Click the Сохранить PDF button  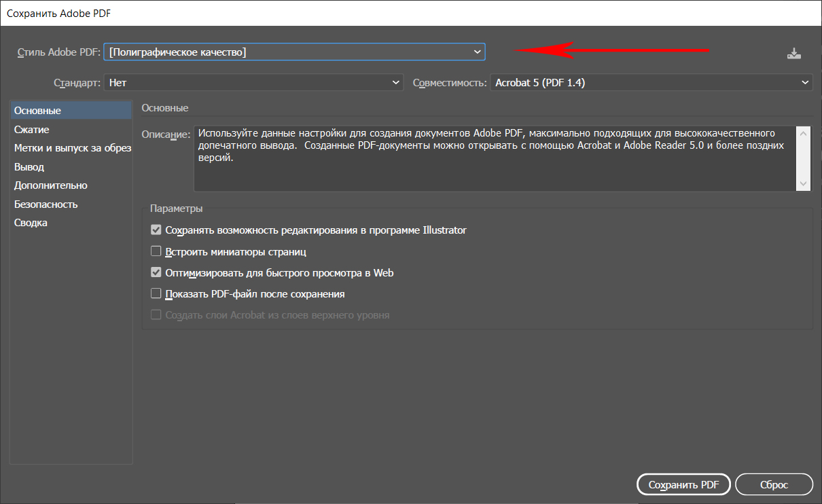coord(683,485)
